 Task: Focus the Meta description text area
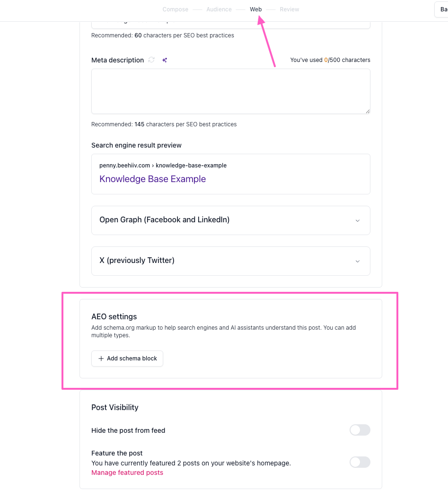(231, 91)
